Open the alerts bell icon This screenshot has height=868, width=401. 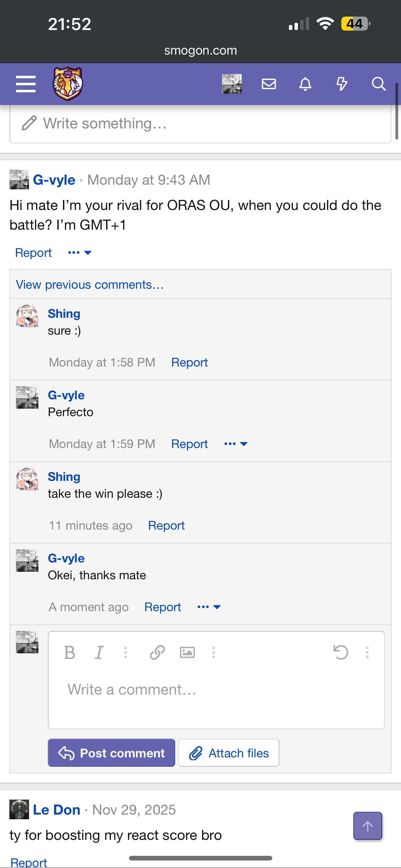pos(305,84)
